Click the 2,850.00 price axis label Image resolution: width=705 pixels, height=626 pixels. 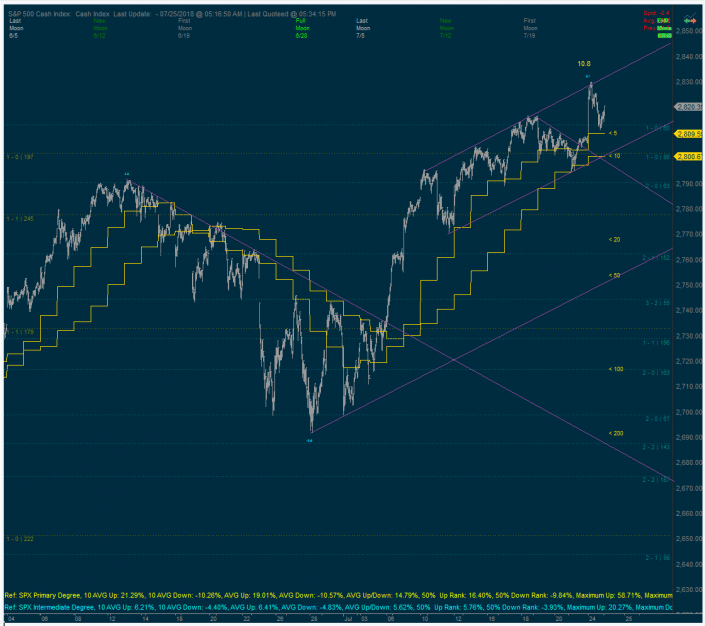point(688,31)
